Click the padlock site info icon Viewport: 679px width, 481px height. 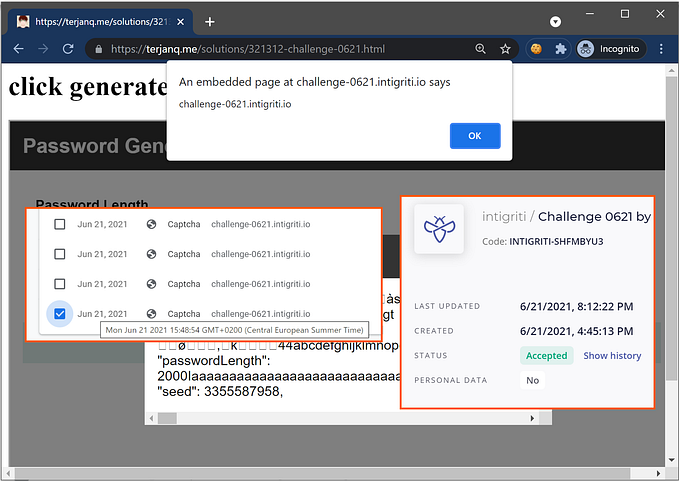99,49
